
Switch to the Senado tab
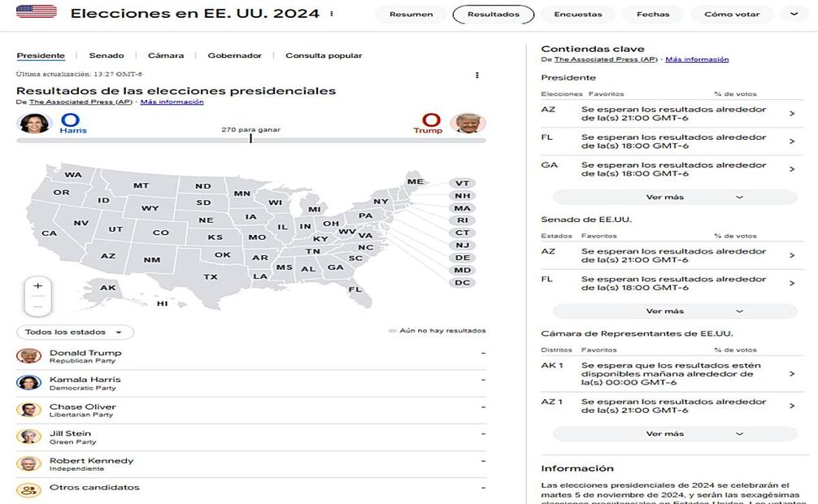tap(107, 56)
